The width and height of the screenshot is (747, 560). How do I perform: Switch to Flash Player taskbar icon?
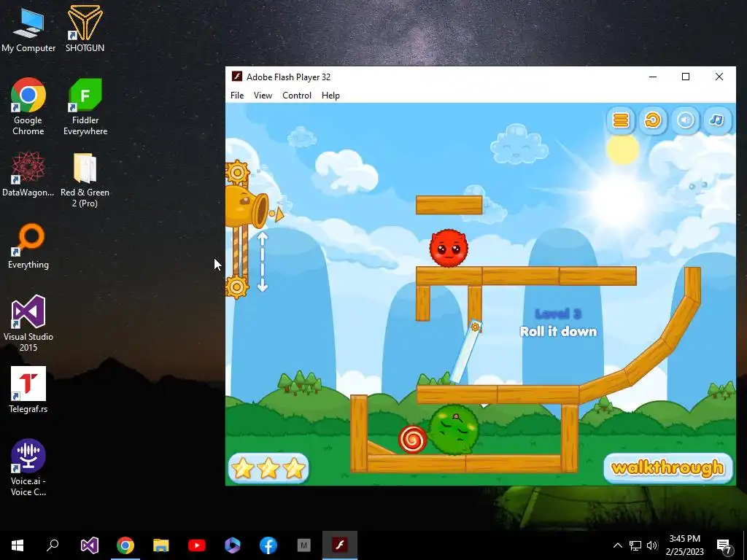340,545
